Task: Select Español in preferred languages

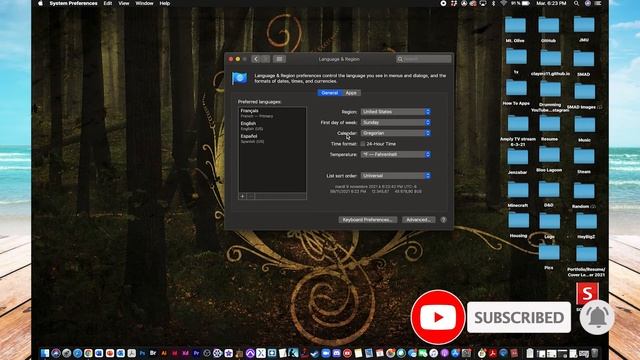Action: (272, 138)
